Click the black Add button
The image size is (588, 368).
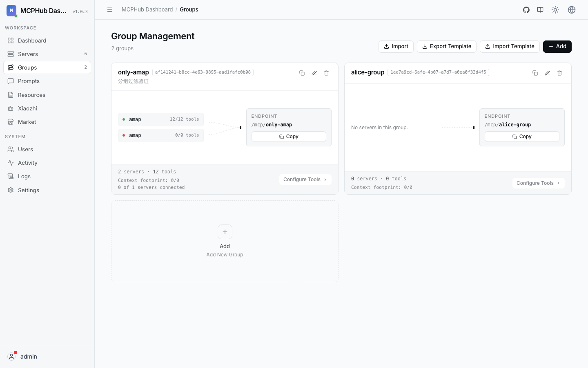click(557, 47)
